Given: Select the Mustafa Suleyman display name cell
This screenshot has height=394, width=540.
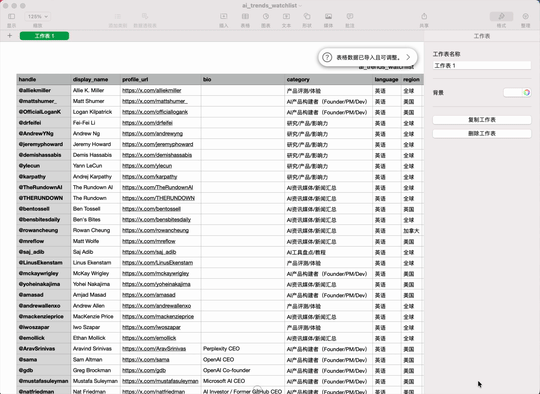Looking at the screenshot, I should click(x=95, y=381).
